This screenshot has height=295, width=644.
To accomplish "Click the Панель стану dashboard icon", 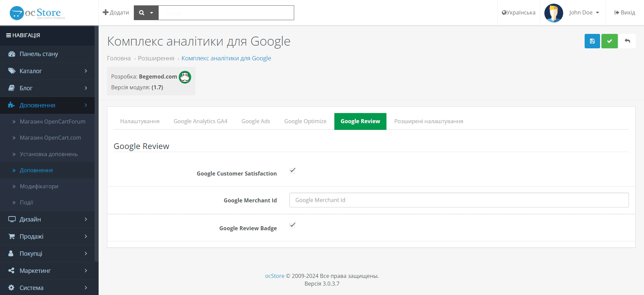I will pyautogui.click(x=12, y=54).
